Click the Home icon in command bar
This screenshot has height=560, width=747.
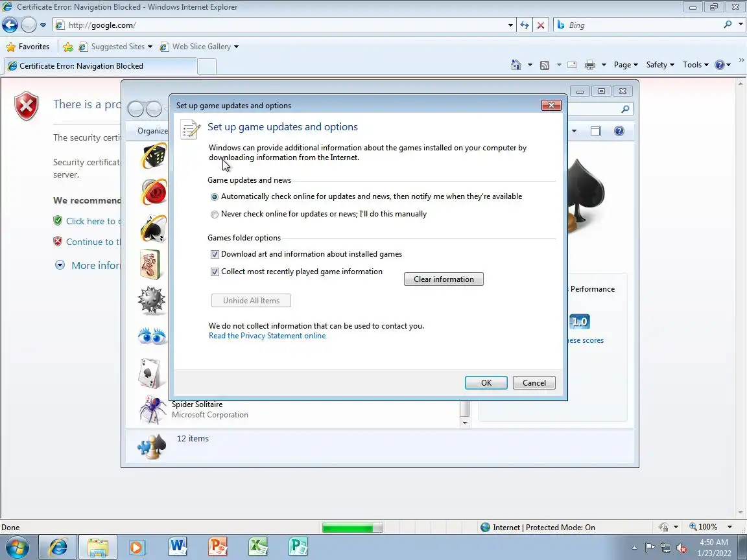[516, 65]
